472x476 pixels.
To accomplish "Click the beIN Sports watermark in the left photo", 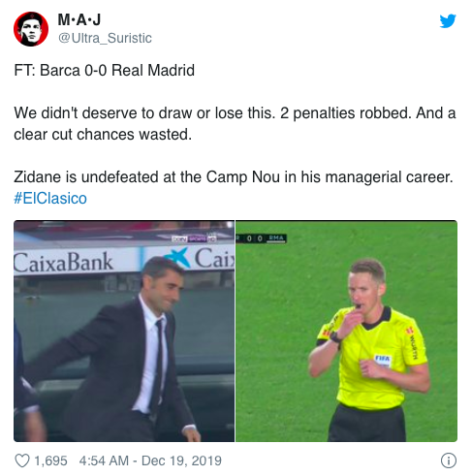I will point(194,239).
